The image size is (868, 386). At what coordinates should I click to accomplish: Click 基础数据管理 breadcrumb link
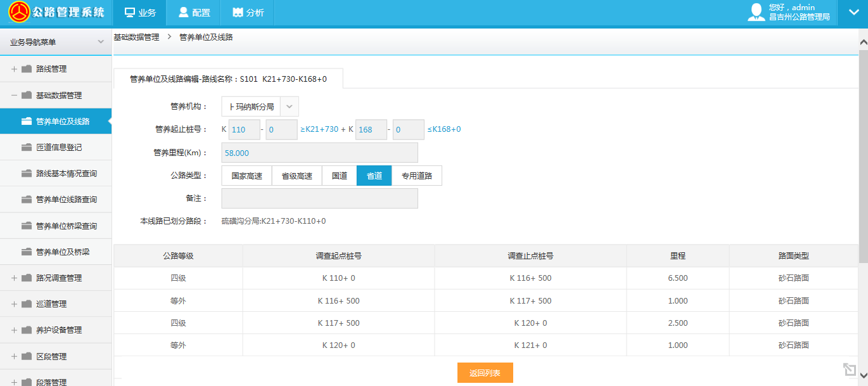click(x=136, y=37)
